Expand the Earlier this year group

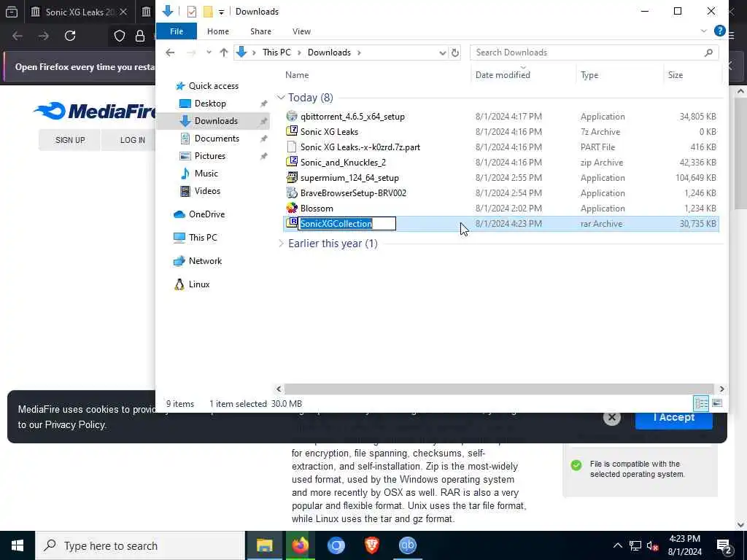coord(281,244)
